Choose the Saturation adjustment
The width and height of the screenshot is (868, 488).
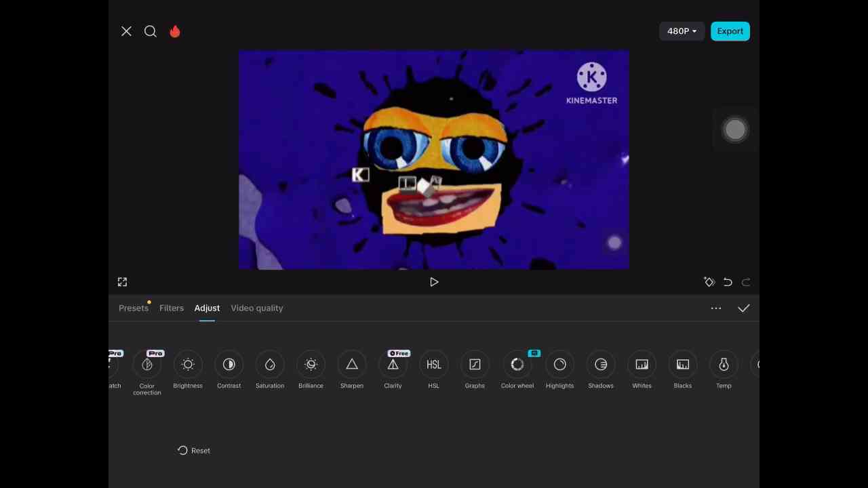[270, 365]
